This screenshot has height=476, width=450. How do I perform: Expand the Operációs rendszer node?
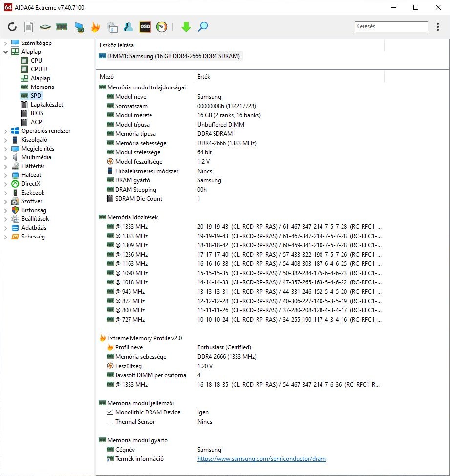5,131
